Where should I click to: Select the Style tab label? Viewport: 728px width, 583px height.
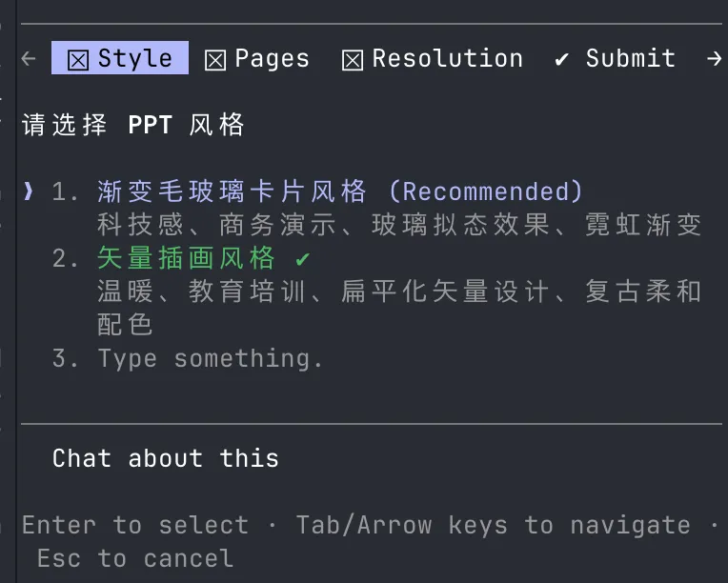pyautogui.click(x=134, y=59)
